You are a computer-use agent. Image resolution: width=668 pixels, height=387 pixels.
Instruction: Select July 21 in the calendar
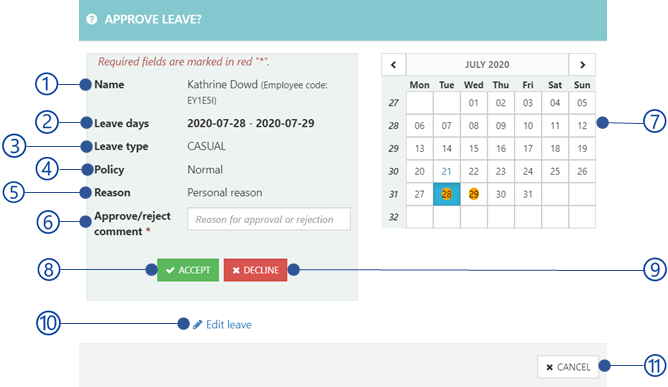446,171
